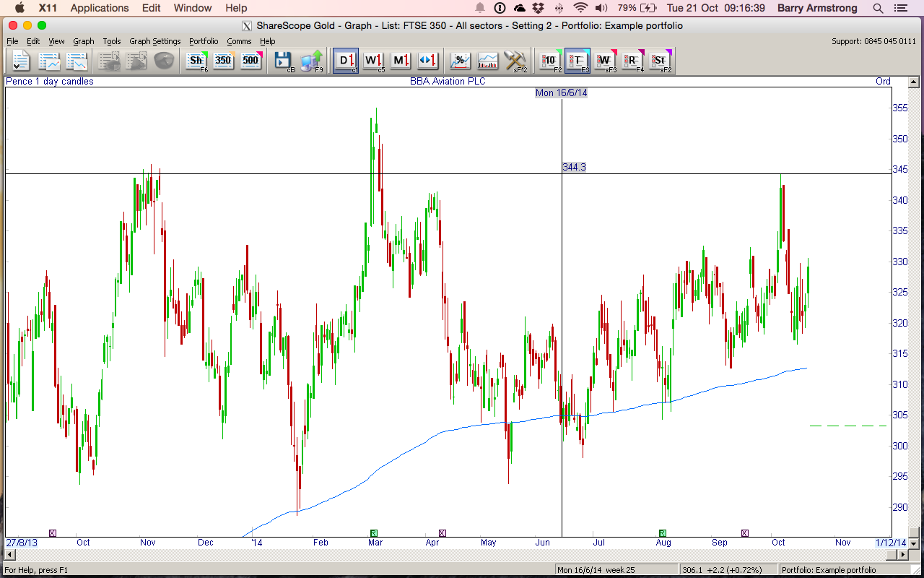Click the Sh share list toolbar icon
Screen dimensions: 924x578
click(196, 61)
